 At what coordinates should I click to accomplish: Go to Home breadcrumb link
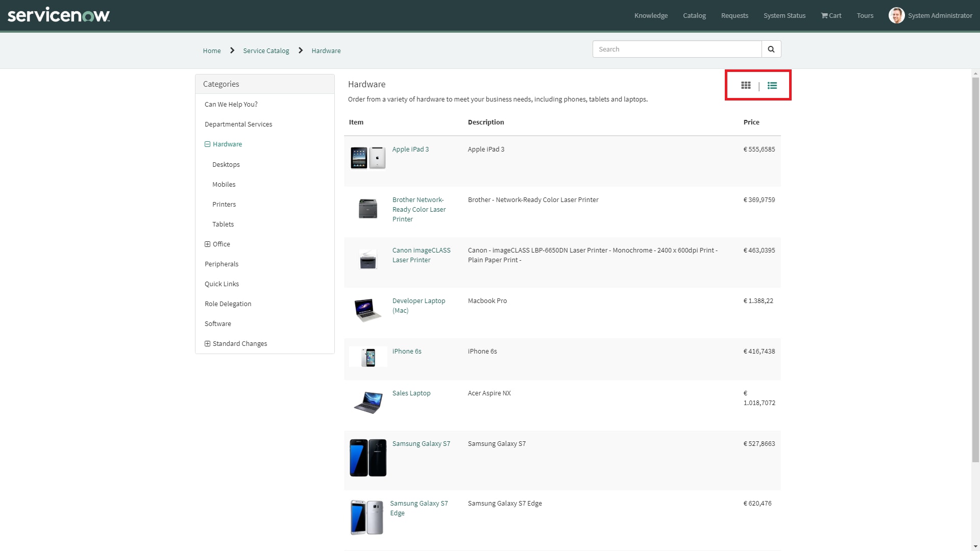[212, 51]
